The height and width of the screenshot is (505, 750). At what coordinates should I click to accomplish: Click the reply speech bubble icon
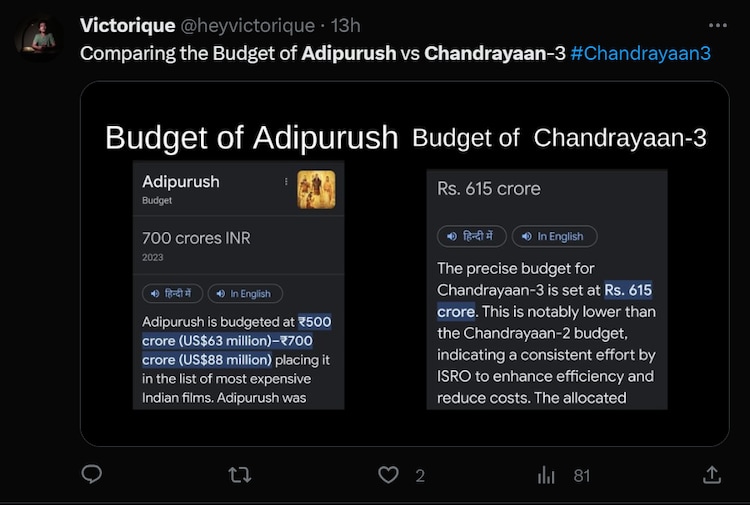tap(92, 475)
